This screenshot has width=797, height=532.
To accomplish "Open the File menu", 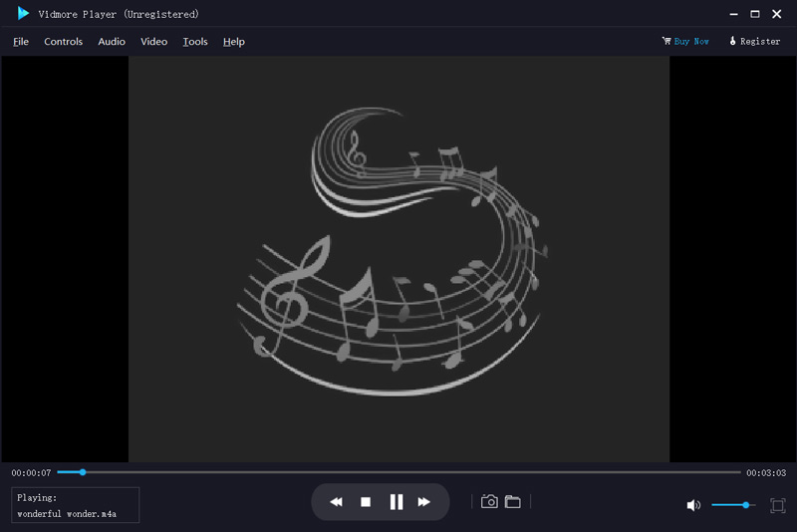I will point(21,42).
